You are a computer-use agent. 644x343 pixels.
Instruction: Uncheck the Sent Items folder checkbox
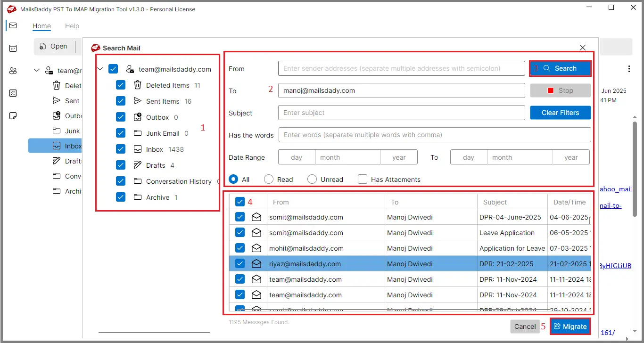click(x=121, y=101)
